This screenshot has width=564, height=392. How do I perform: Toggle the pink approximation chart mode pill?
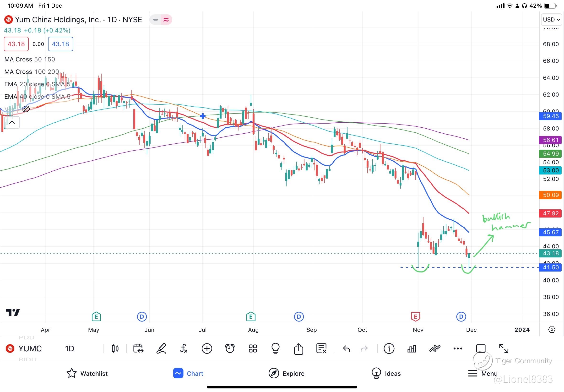tap(166, 20)
